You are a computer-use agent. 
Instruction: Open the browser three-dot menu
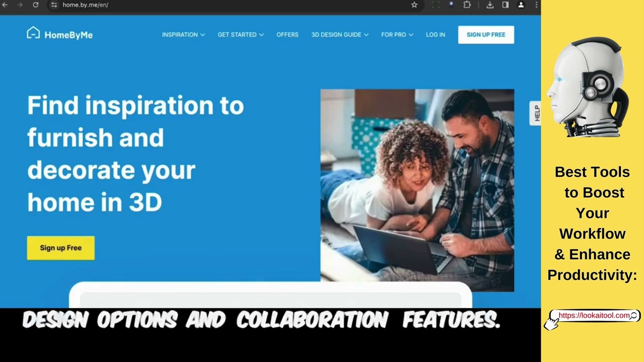[536, 5]
